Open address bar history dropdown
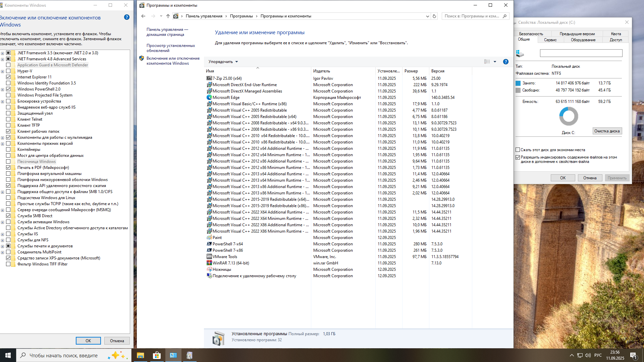 coord(427,16)
